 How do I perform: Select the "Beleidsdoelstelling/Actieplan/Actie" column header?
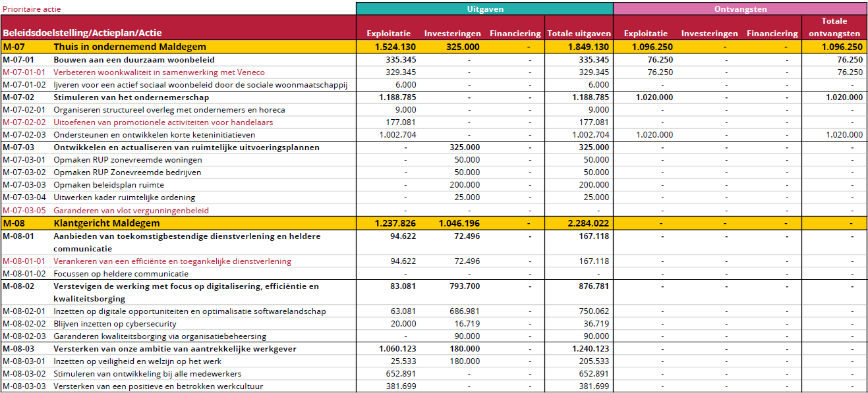tap(82, 33)
